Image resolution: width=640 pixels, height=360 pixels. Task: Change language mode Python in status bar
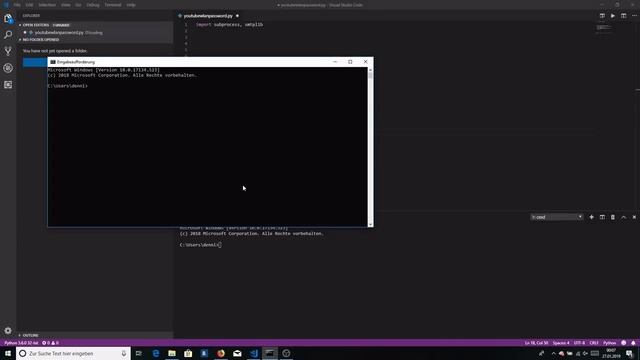click(609, 343)
